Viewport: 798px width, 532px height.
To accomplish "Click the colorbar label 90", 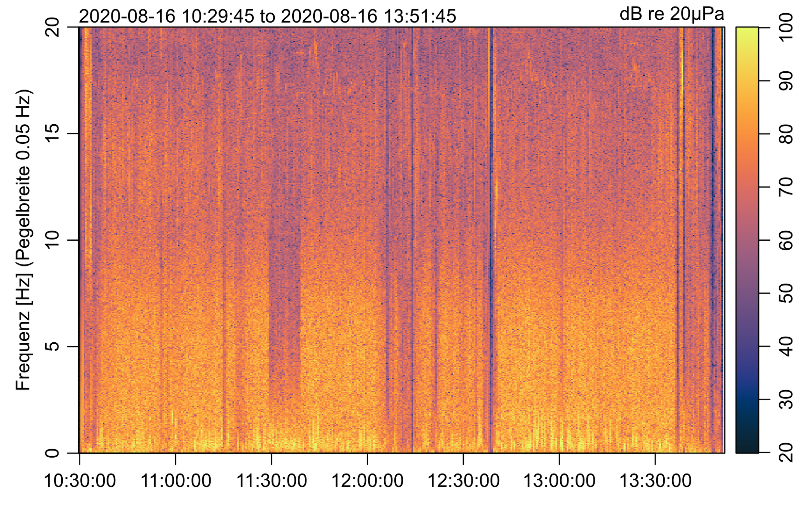I will click(x=785, y=81).
